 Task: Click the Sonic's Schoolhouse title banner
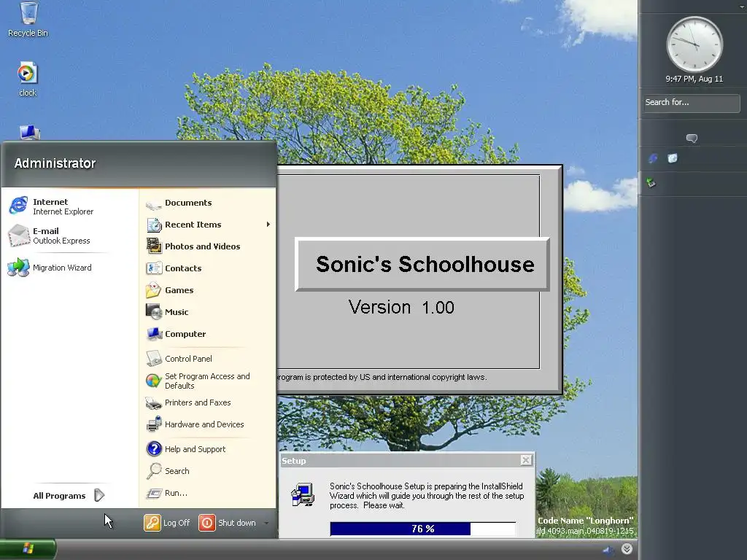click(x=422, y=264)
